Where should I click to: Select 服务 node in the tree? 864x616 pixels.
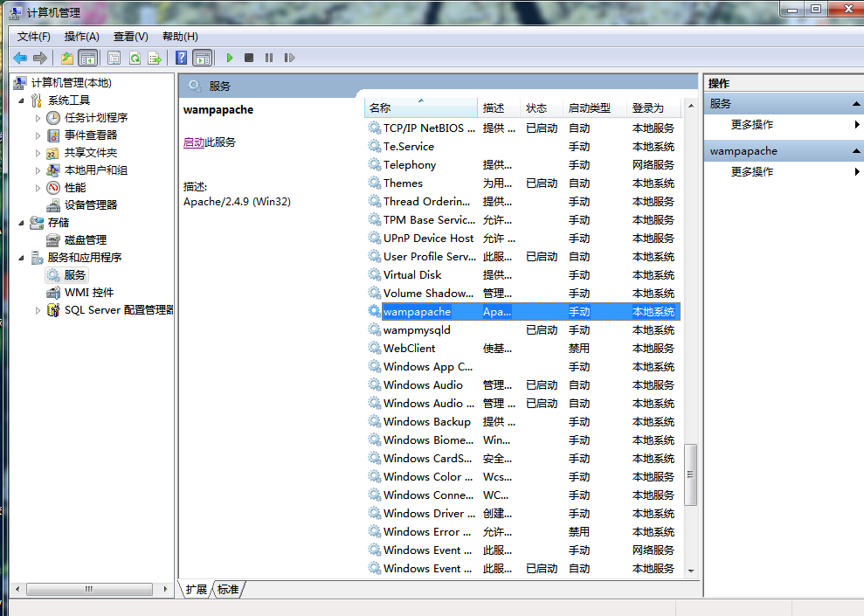tap(74, 275)
